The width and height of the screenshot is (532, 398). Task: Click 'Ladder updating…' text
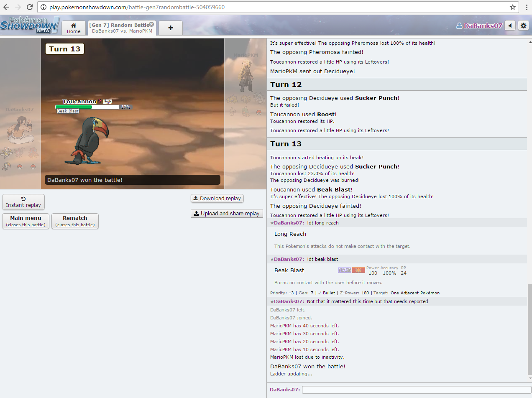click(291, 374)
